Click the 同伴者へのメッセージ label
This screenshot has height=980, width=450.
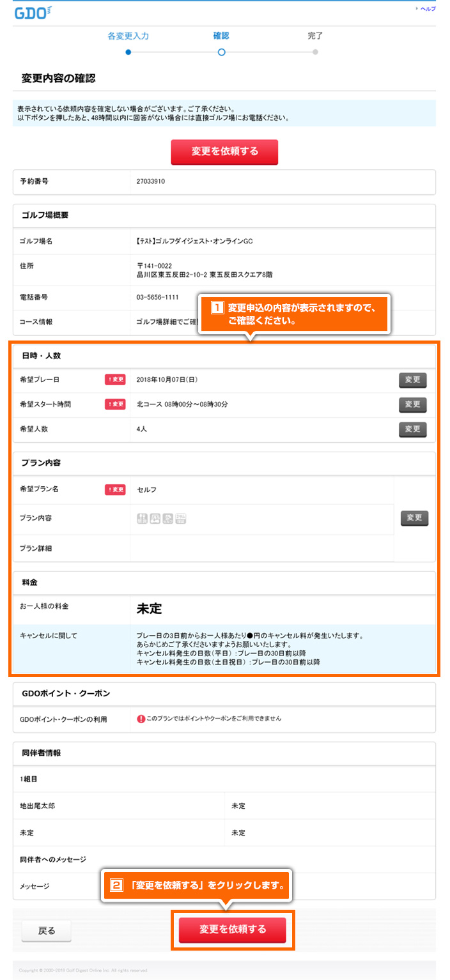point(53,860)
